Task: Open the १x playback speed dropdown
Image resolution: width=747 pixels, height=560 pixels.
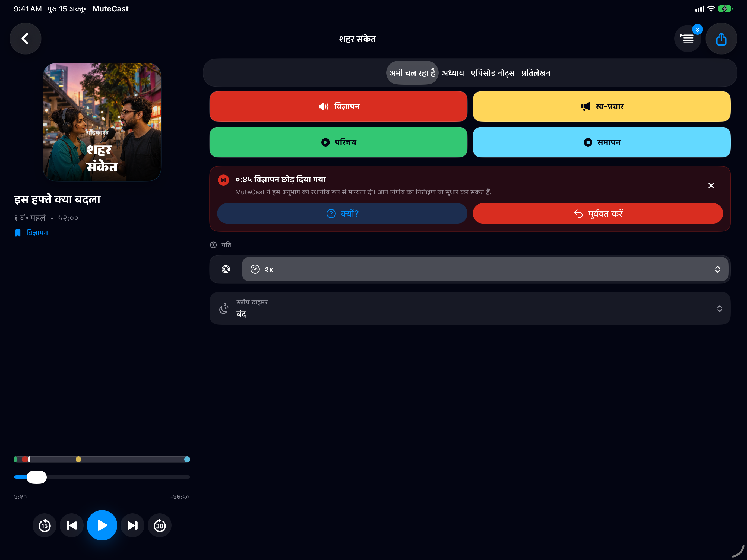Action: coord(485,269)
